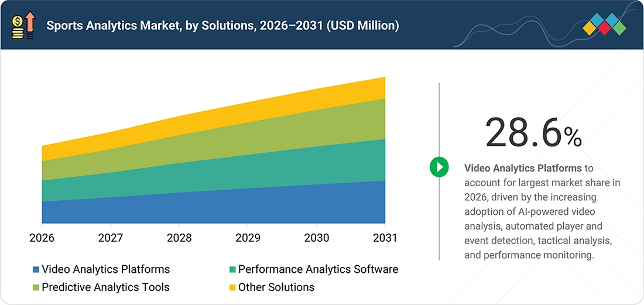This screenshot has width=644, height=305.
Task: Click the 2028 axis label
Action: point(179,238)
